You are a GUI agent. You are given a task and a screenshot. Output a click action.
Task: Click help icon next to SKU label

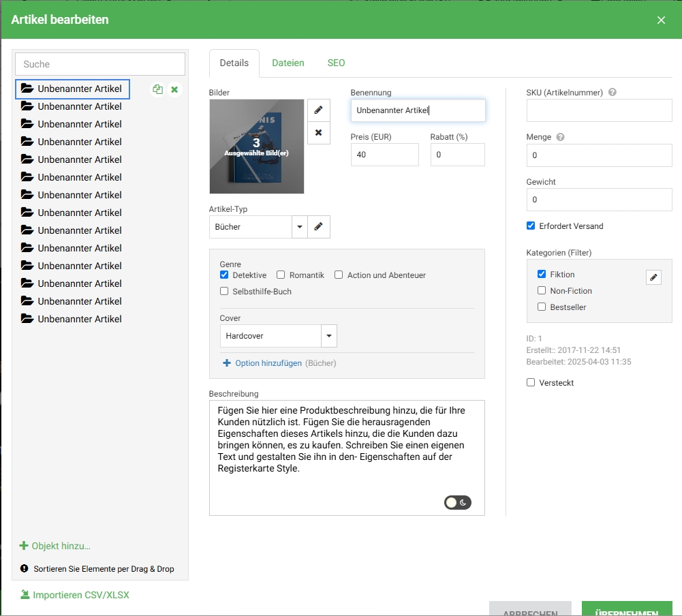(612, 92)
